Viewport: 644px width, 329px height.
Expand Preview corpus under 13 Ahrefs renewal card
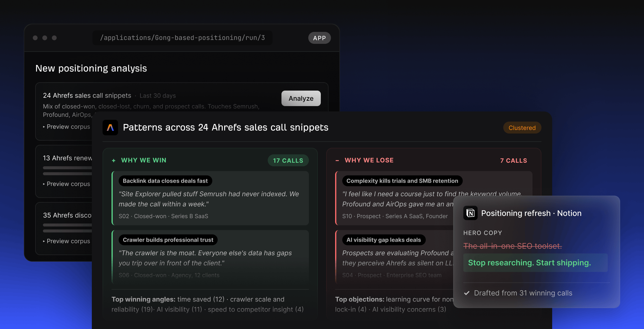tap(66, 184)
